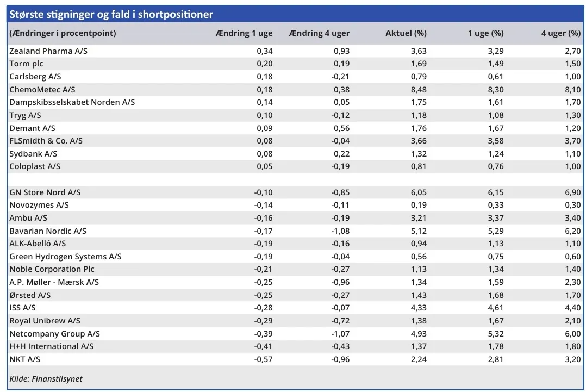Viewport: 586px width, 392px height.
Task: Click the Torm plc row label
Action: (x=26, y=64)
